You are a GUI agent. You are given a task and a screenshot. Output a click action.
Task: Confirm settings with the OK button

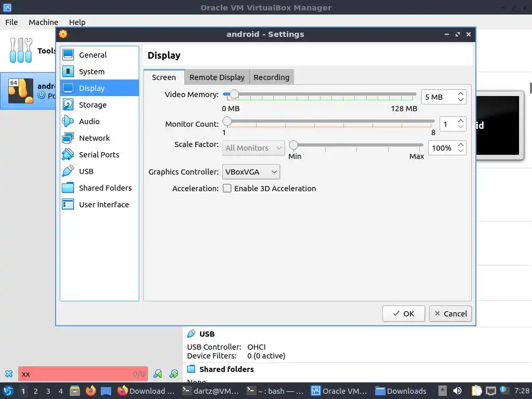pyautogui.click(x=403, y=313)
